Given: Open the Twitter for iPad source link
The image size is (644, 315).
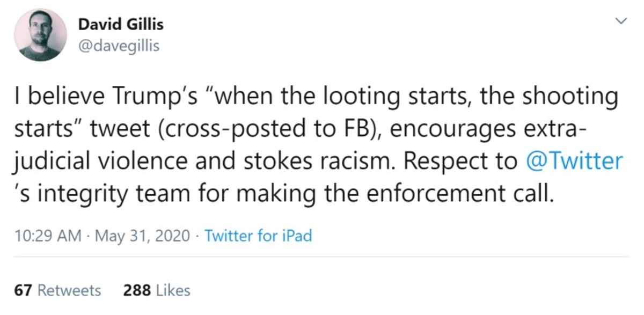Looking at the screenshot, I should [258, 236].
